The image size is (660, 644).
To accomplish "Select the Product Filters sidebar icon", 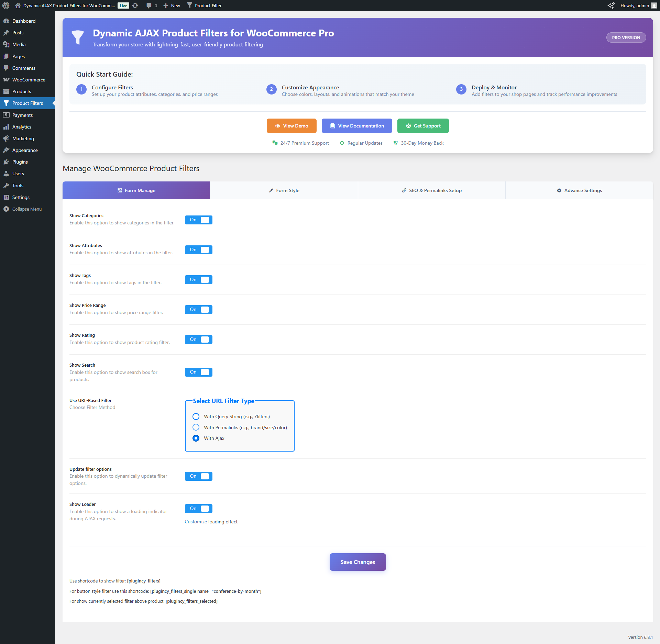I will point(7,103).
